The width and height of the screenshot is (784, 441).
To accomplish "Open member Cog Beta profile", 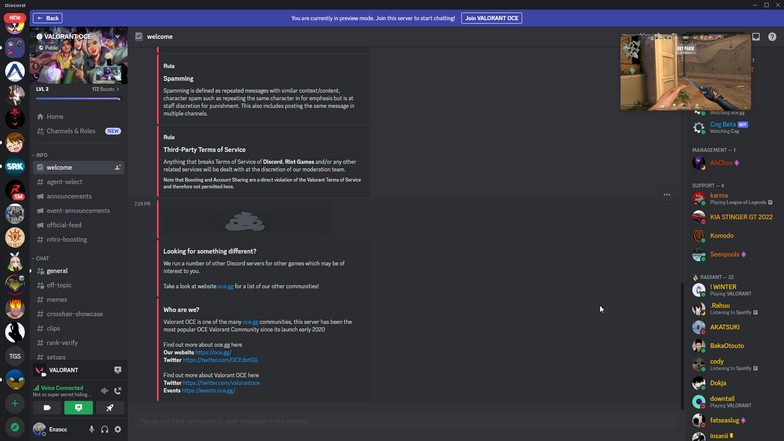I will point(733,128).
